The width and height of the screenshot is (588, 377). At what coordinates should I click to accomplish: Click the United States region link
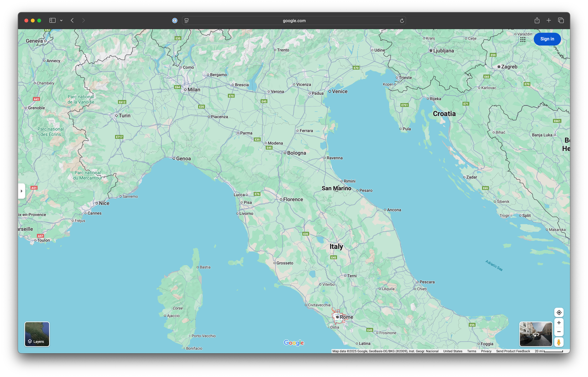pos(452,351)
